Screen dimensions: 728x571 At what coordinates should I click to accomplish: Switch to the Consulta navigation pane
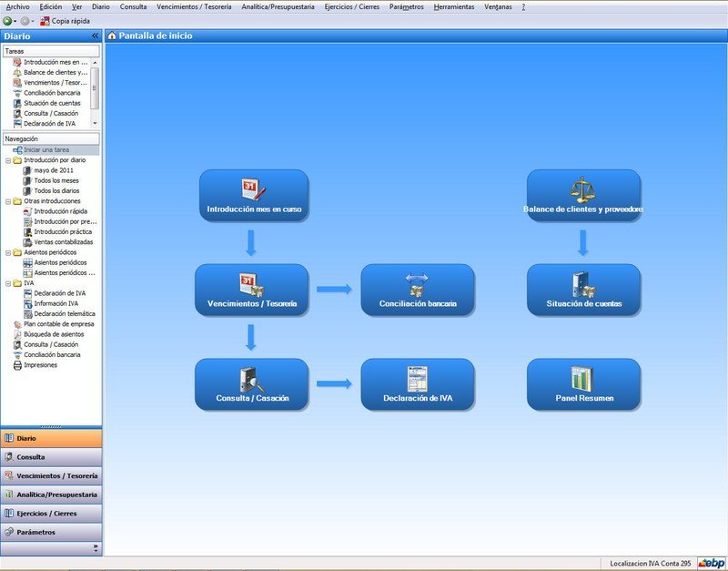(51, 457)
